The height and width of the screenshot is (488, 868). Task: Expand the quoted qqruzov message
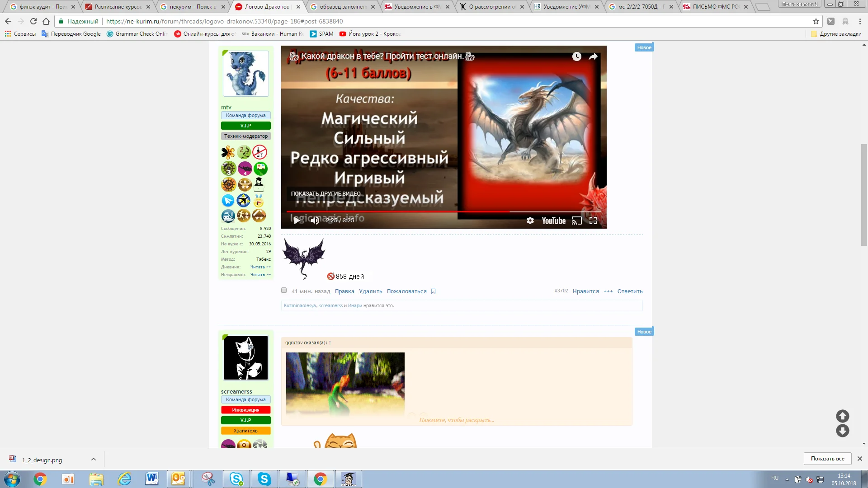coord(456,420)
